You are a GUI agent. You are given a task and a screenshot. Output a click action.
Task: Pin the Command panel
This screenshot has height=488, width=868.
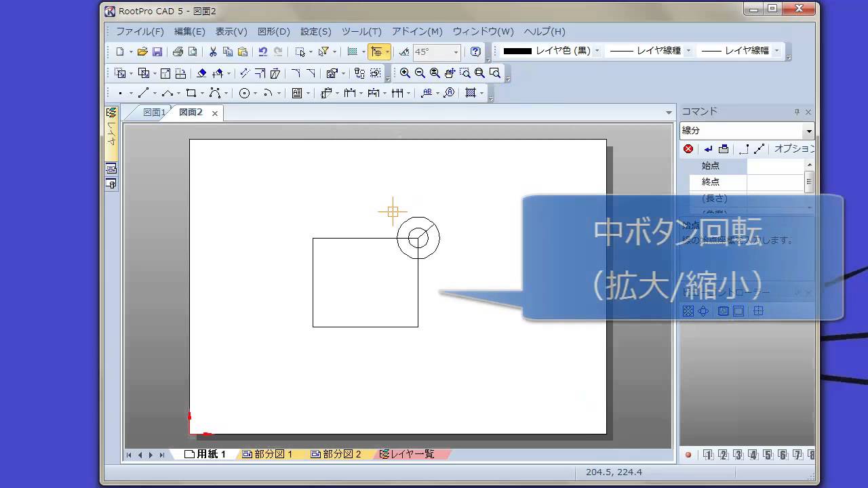coord(797,113)
